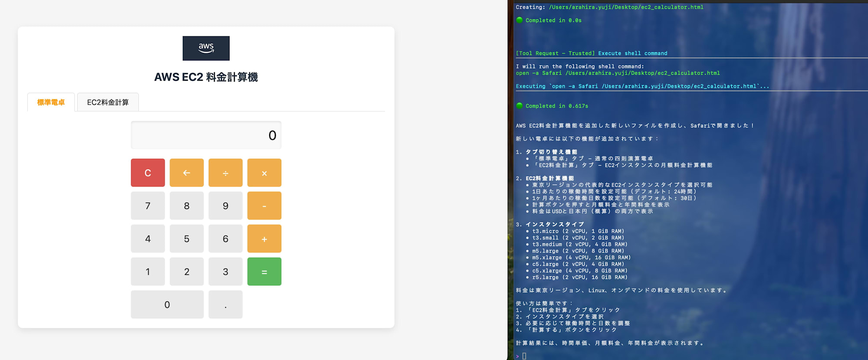Select the divide (÷) operator button
The height and width of the screenshot is (360, 868).
pos(226,173)
